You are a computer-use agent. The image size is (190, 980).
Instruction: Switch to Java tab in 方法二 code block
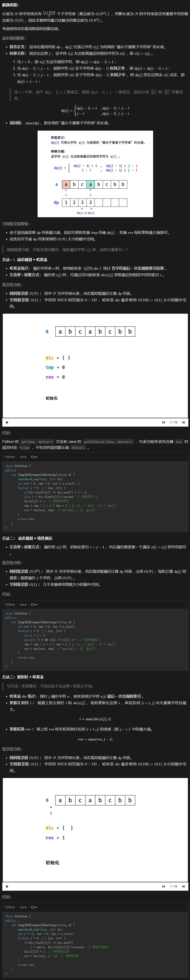23,605
